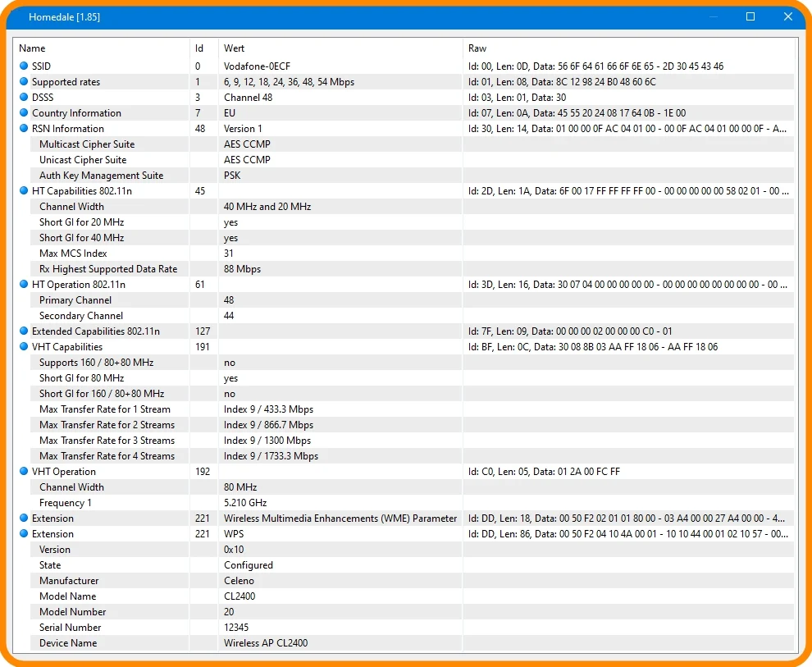This screenshot has width=812, height=667.
Task: Click the raw data 'Id: 03, Len: 01, Data: 30'
Action: [x=517, y=98]
